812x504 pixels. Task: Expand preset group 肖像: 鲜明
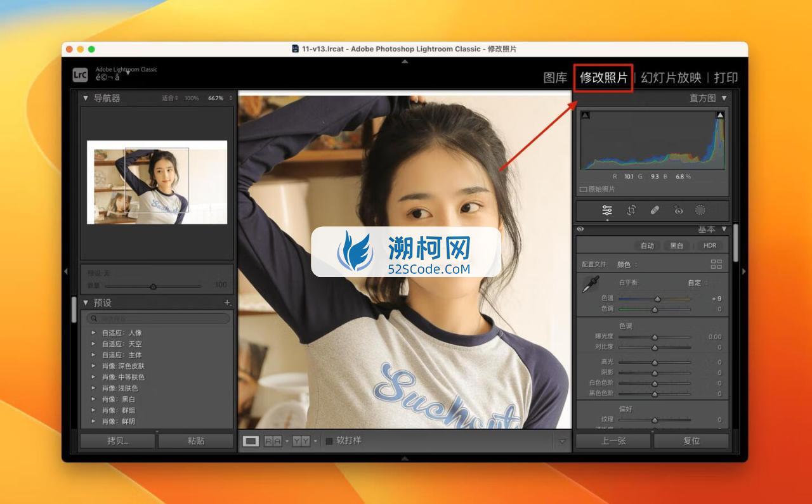coord(94,421)
